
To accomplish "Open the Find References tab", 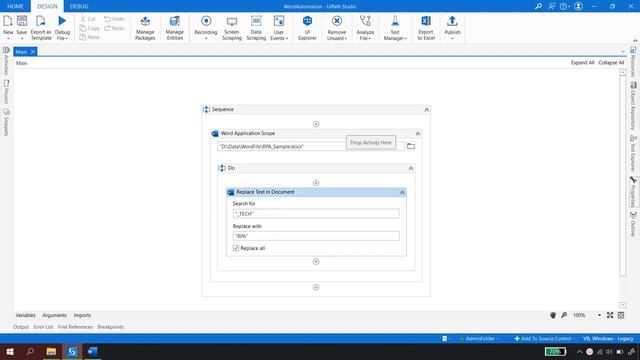I will pos(75,327).
